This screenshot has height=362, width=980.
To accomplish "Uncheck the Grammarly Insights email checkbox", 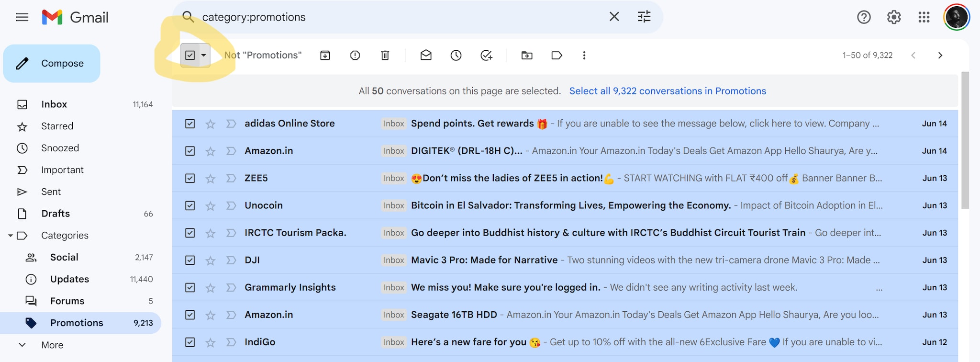I will tap(190, 287).
